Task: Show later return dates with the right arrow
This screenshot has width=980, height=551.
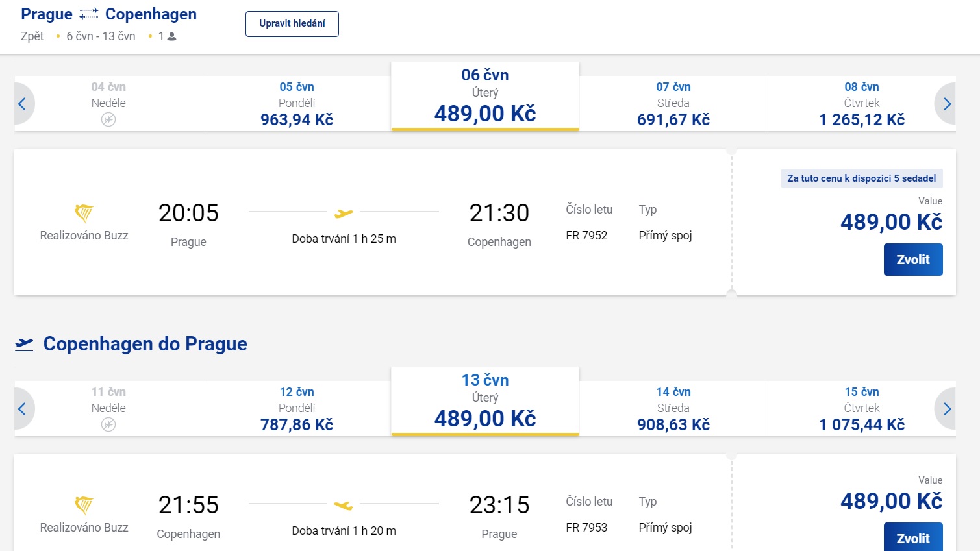Action: (x=946, y=409)
